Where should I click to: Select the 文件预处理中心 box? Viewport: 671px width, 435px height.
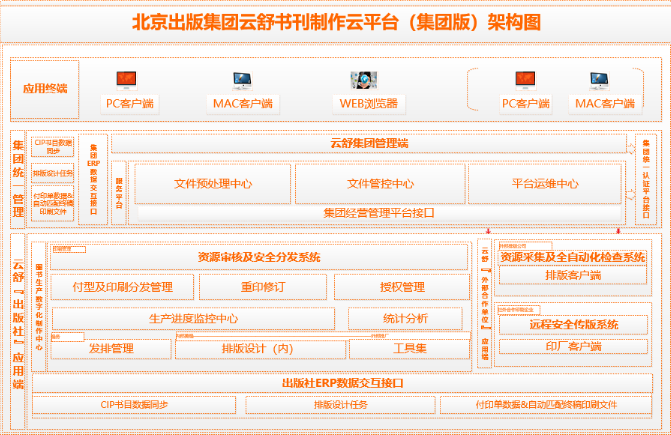pos(213,184)
